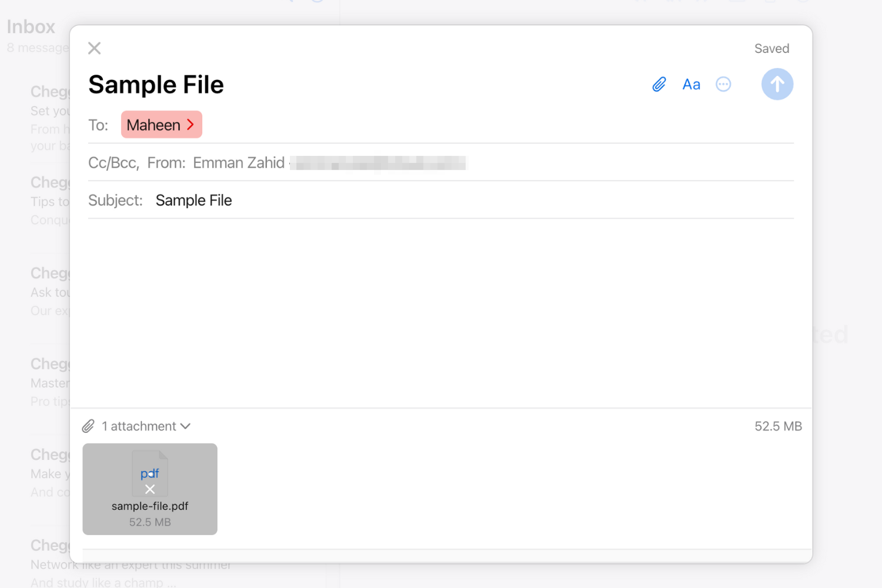Viewport: 882px width, 588px height.
Task: Click the pdf document icon on the attachment
Action: [x=150, y=472]
